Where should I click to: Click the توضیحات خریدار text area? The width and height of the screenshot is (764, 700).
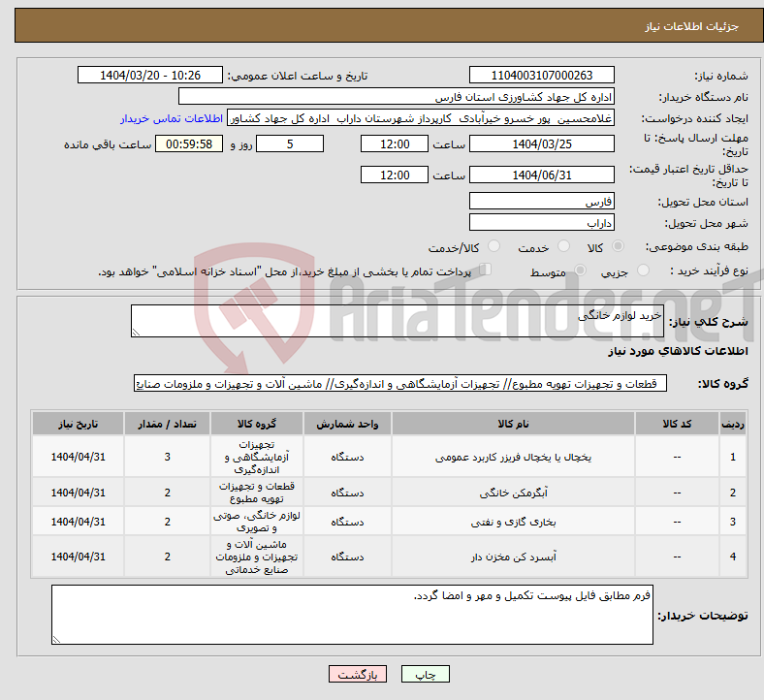pyautogui.click(x=352, y=615)
